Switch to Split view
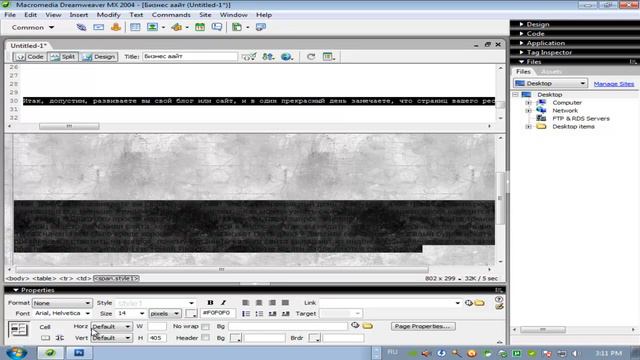 [63, 57]
